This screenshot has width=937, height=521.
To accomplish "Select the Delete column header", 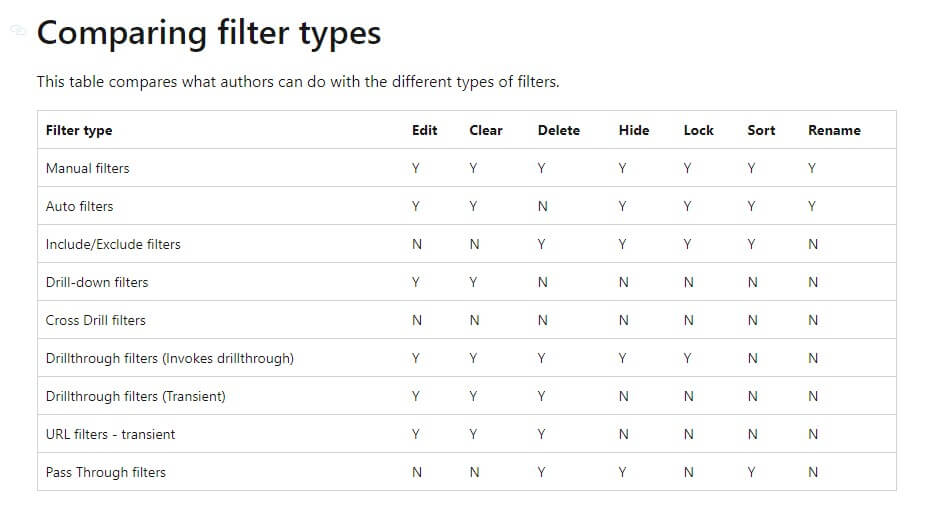I will pyautogui.click(x=559, y=130).
